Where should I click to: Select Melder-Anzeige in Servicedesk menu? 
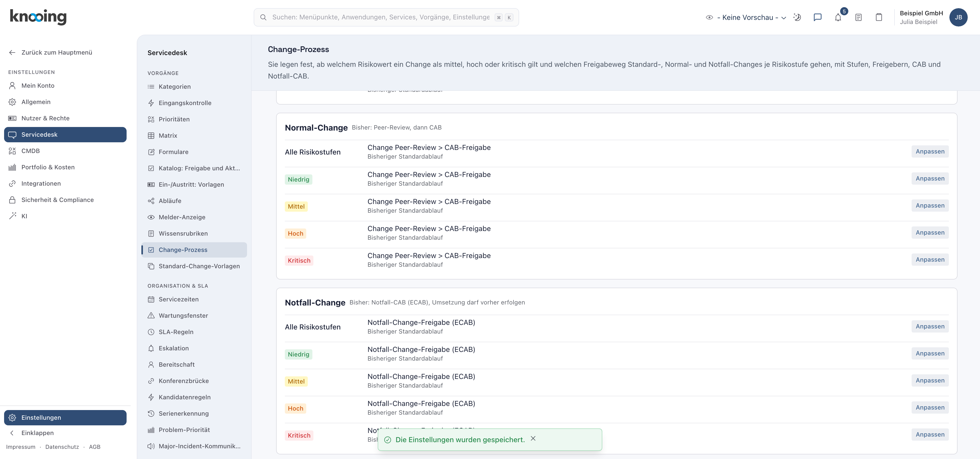click(x=194, y=218)
